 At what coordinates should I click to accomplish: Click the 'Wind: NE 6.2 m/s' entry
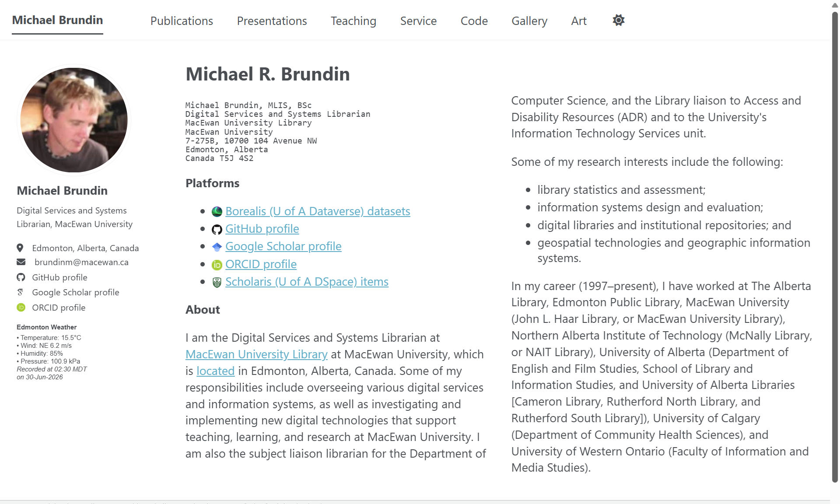(x=44, y=346)
